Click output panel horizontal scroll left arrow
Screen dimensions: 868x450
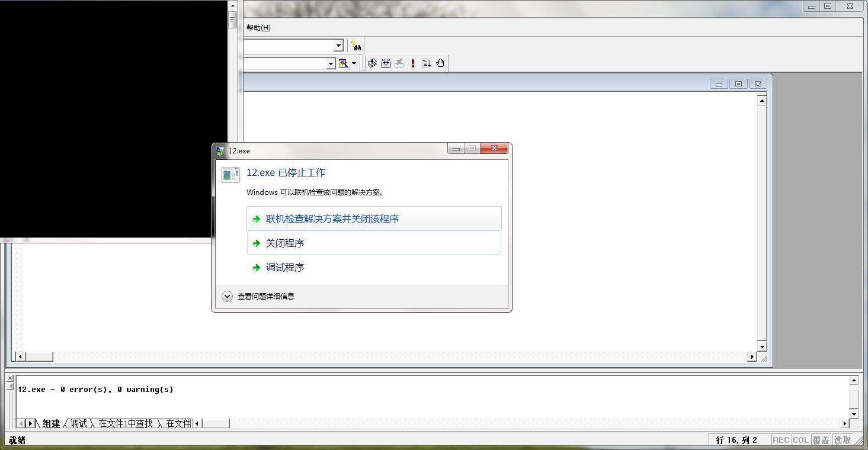[x=197, y=423]
